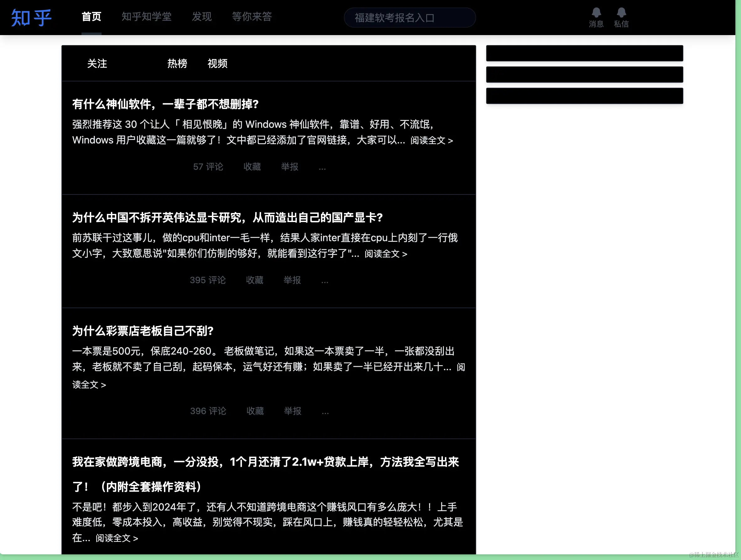Screen dimensions: 741x560
Task: Click the 福建软考报名入口 search field
Action: pos(409,18)
